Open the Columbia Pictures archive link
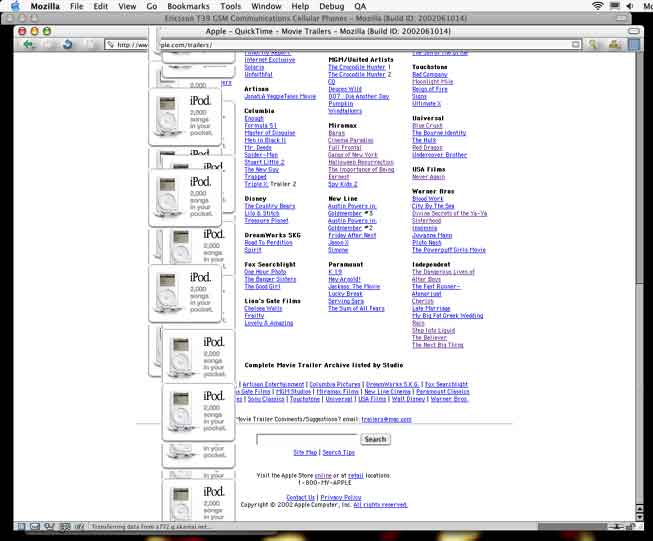 tap(335, 384)
